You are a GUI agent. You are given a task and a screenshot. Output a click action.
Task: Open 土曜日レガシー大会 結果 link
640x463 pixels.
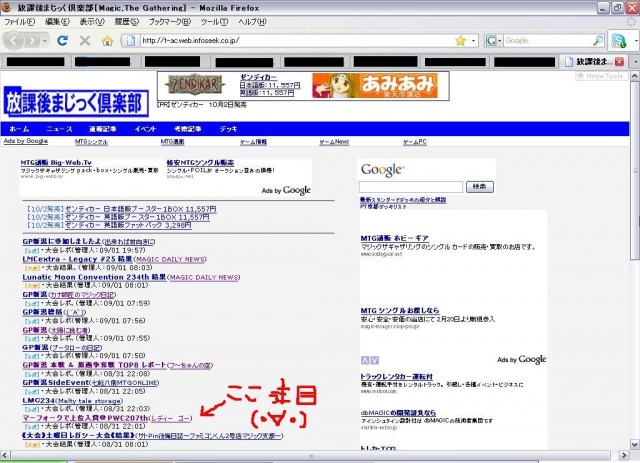[78, 436]
